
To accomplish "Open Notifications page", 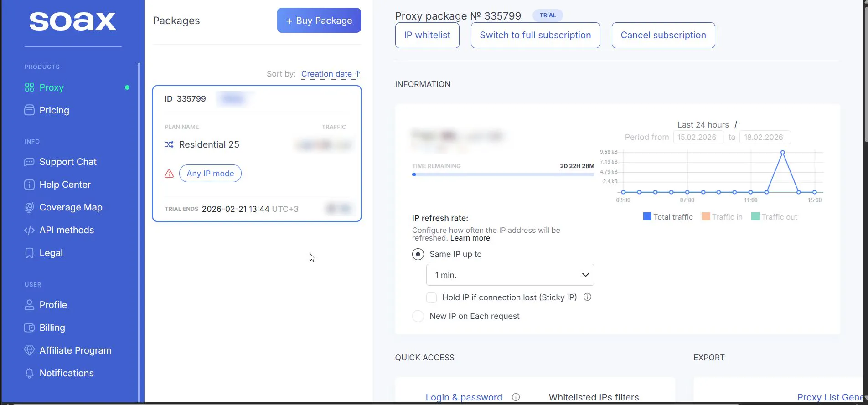I will (67, 373).
